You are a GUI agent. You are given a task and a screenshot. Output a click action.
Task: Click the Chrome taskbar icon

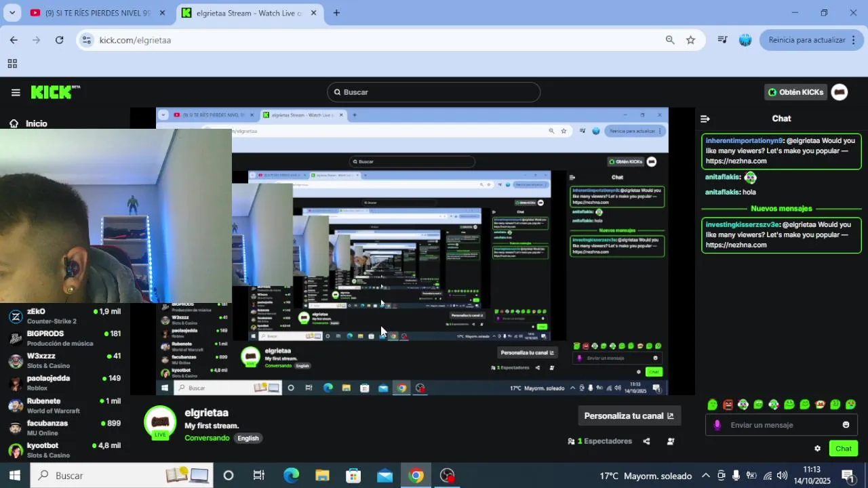pyautogui.click(x=416, y=476)
